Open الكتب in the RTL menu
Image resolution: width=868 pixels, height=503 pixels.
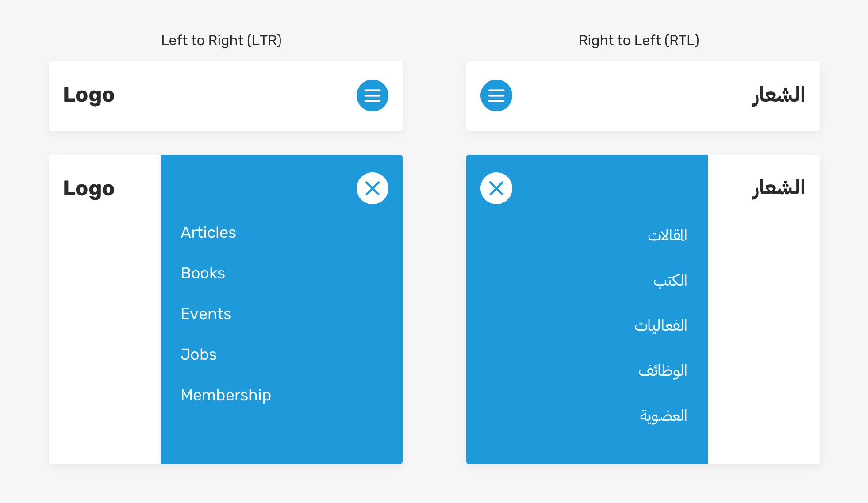pos(670,280)
